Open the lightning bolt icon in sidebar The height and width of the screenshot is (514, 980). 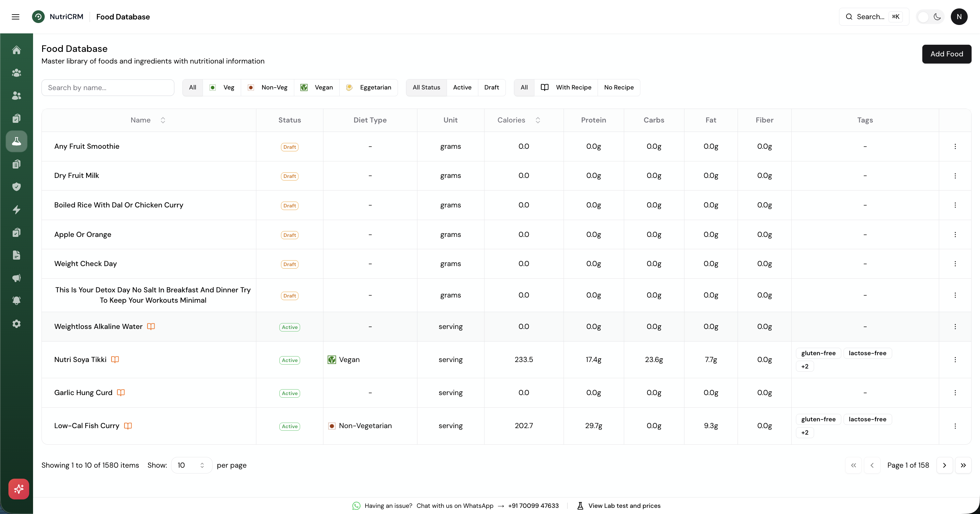16,210
